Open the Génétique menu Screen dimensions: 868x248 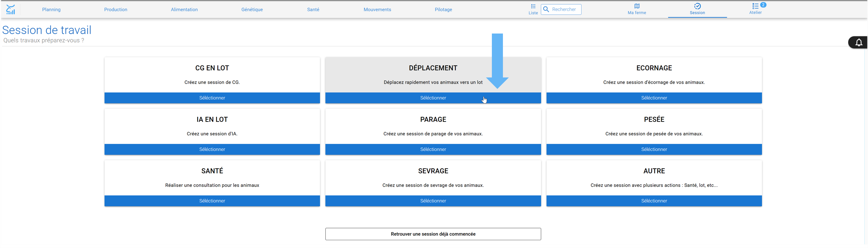point(252,9)
